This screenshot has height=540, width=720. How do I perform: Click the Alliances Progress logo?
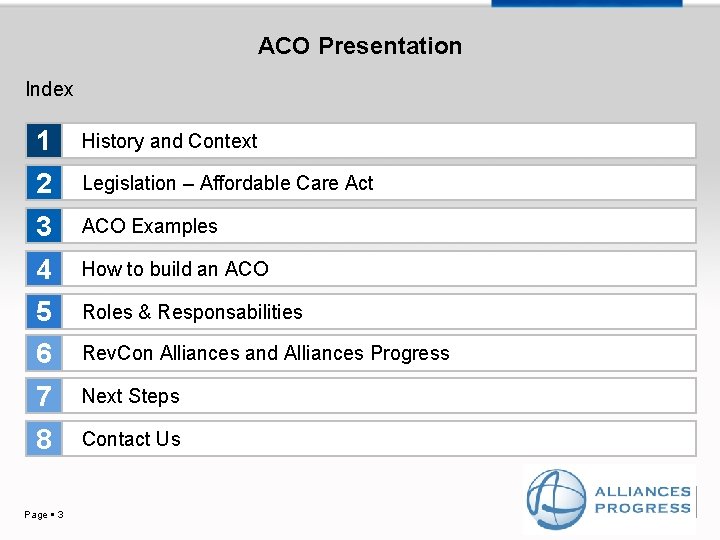pyautogui.click(x=610, y=499)
